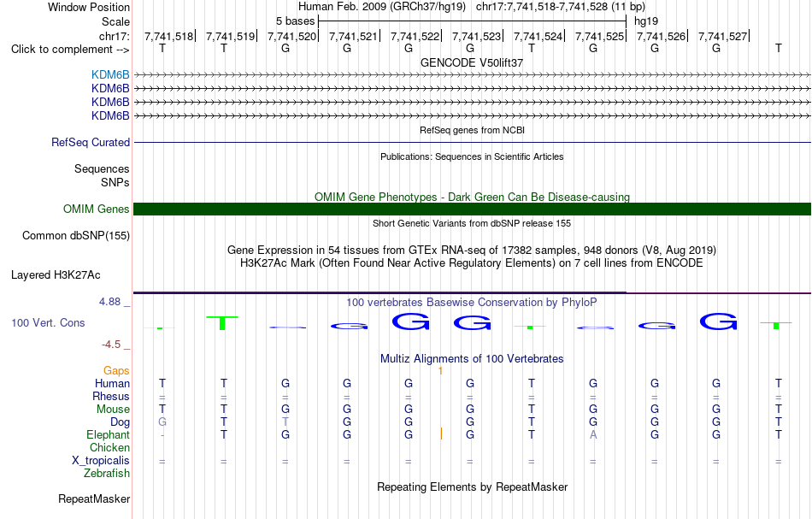Click the Human species row label
Viewport: 812px width, 519px height.
112,383
